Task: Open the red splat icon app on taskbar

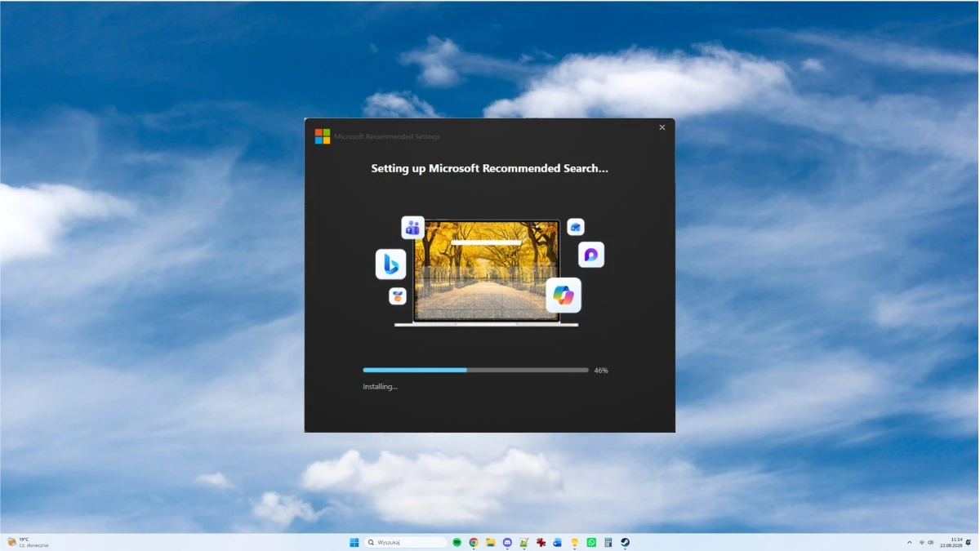Action: tap(541, 542)
